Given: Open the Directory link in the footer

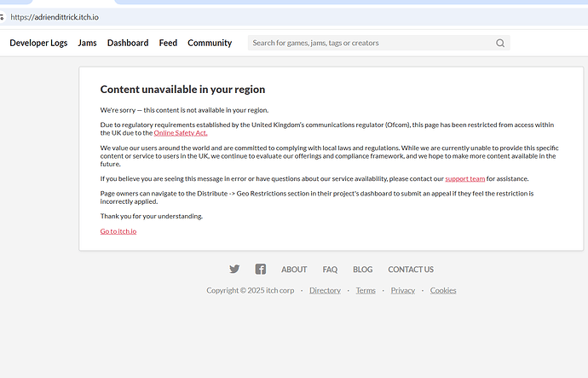Looking at the screenshot, I should [x=325, y=290].
